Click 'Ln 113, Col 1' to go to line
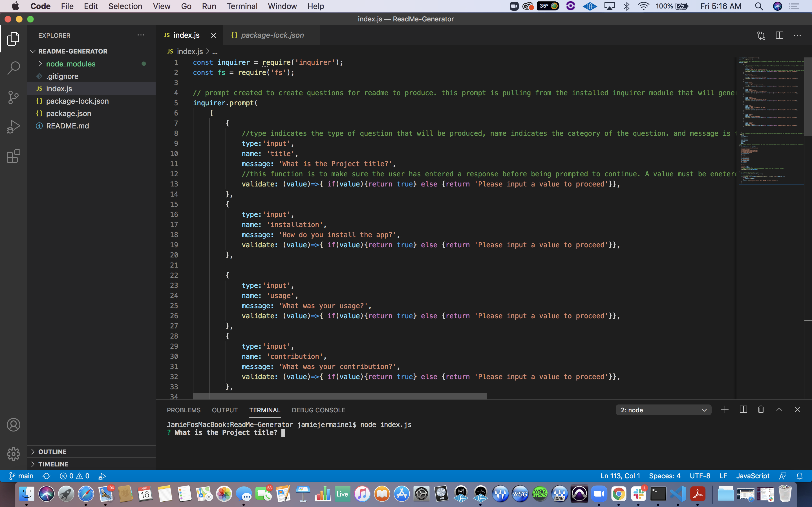Viewport: 812px width, 507px height. click(x=620, y=475)
